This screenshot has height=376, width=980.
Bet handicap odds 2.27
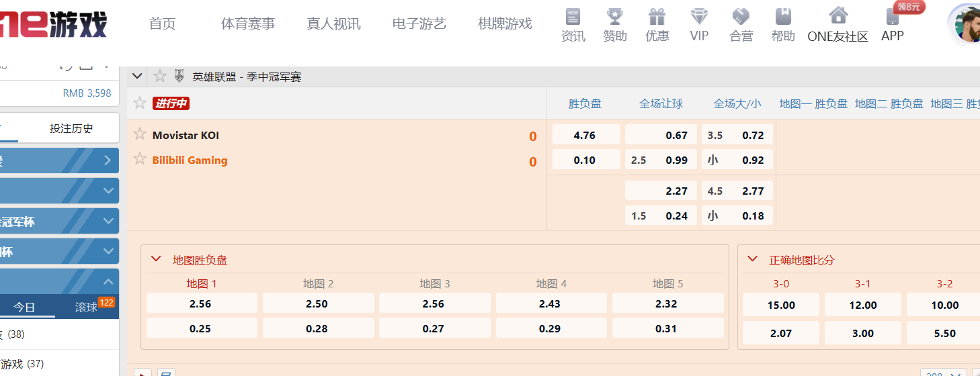(x=661, y=191)
